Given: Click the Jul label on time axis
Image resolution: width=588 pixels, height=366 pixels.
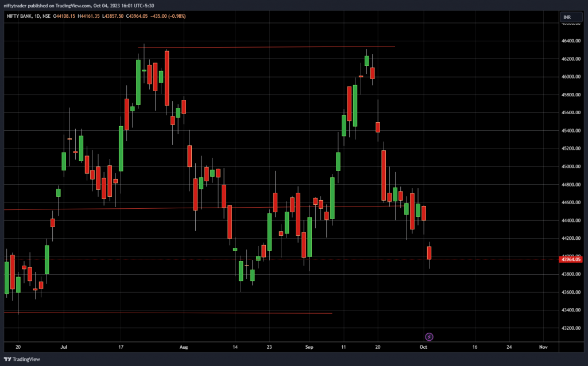Looking at the screenshot, I should coord(64,347).
